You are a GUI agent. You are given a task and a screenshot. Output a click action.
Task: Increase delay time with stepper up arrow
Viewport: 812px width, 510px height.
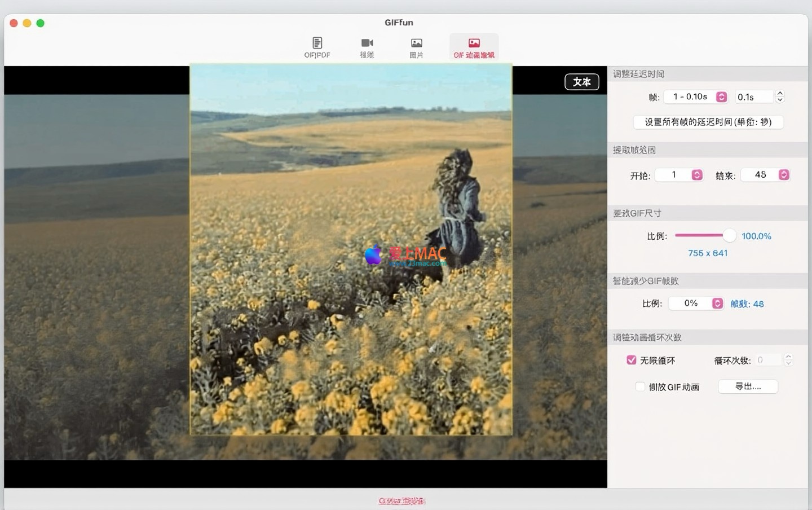780,94
